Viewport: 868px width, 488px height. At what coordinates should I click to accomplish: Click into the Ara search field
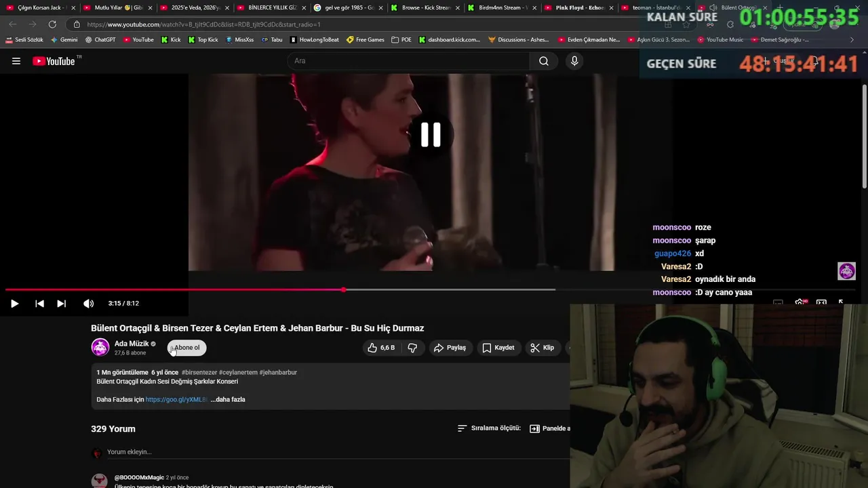click(x=408, y=61)
